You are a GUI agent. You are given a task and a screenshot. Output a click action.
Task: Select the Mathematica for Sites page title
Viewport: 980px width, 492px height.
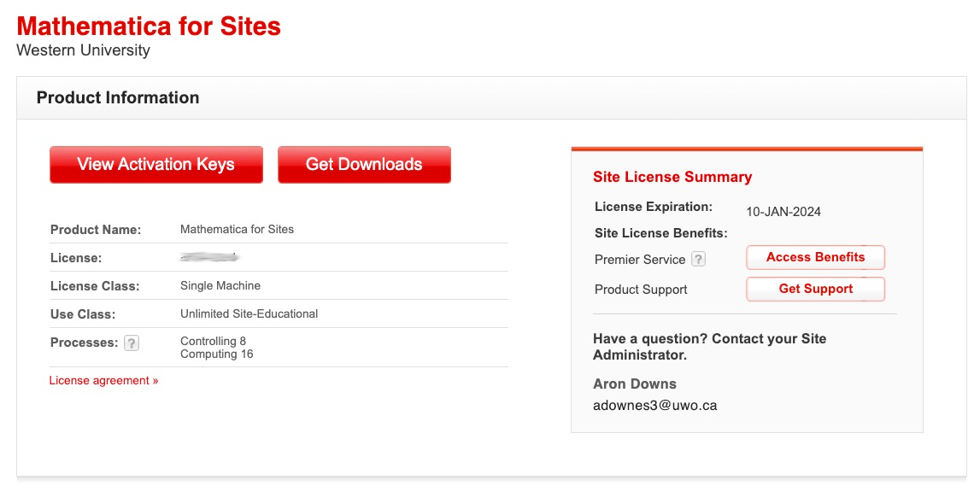(149, 26)
